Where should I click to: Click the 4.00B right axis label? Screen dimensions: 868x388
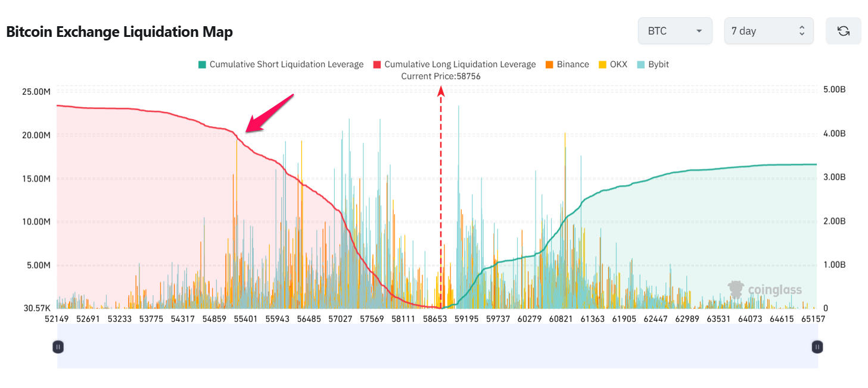835,134
